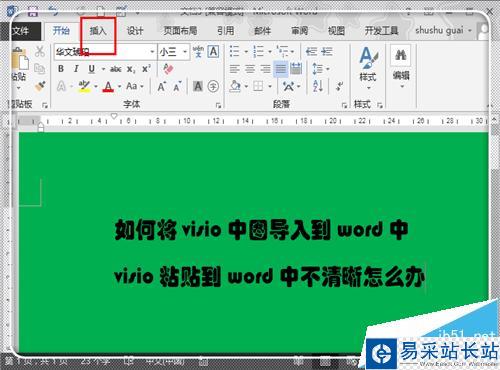Select the Format Painter brush
Viewport: 500px width, 370px height.
click(x=40, y=87)
